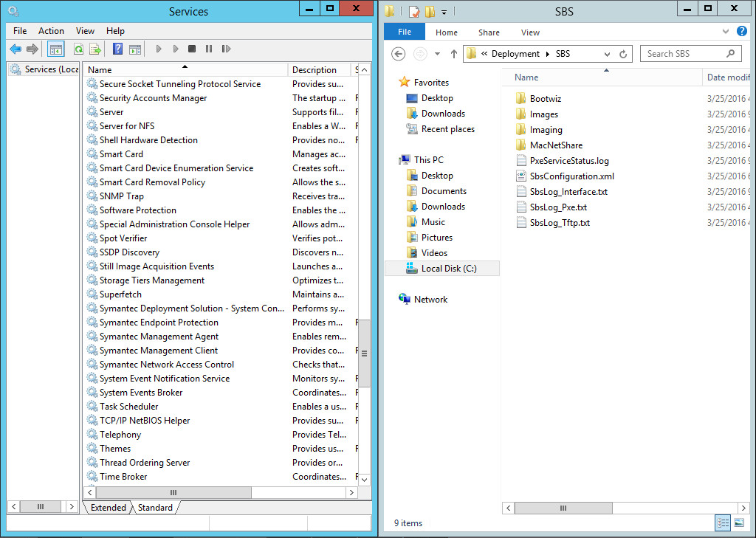Switch to details view in Explorer status bar

pos(723,523)
